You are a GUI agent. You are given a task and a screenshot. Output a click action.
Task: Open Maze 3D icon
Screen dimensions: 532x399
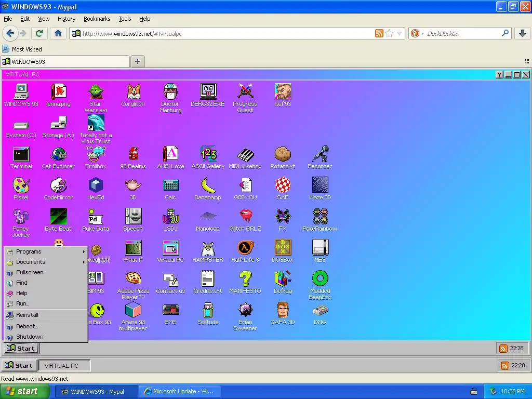(320, 189)
